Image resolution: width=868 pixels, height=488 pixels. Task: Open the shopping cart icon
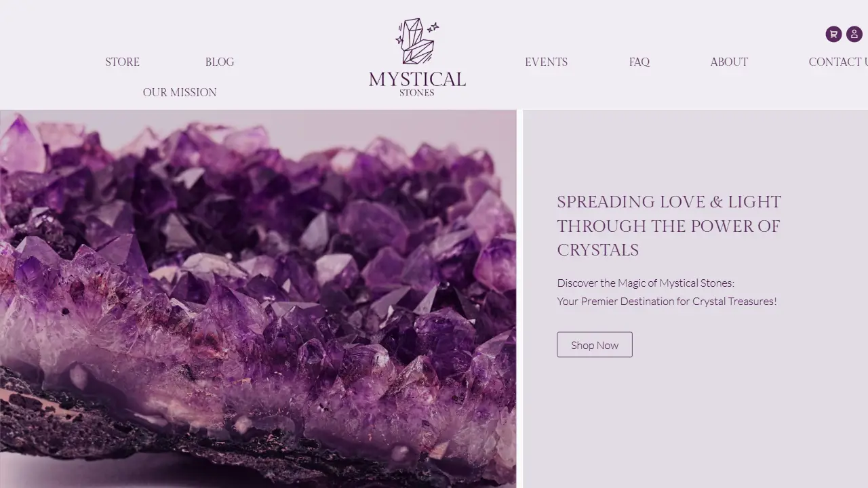tap(833, 34)
